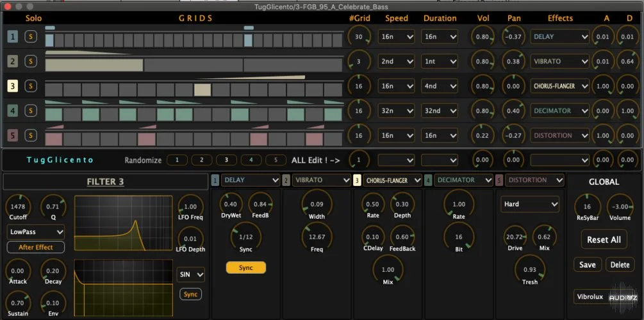Image resolution: width=644 pixels, height=320 pixels.
Task: Toggle the LFO Sync button in Filter
Action: pos(190,294)
